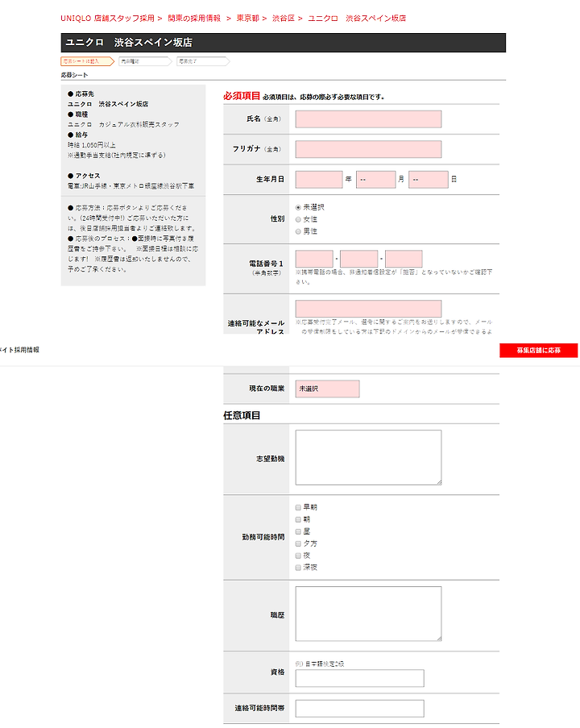Click the third step tab 応募完了
Screen dimensions: 580x728
203,61
